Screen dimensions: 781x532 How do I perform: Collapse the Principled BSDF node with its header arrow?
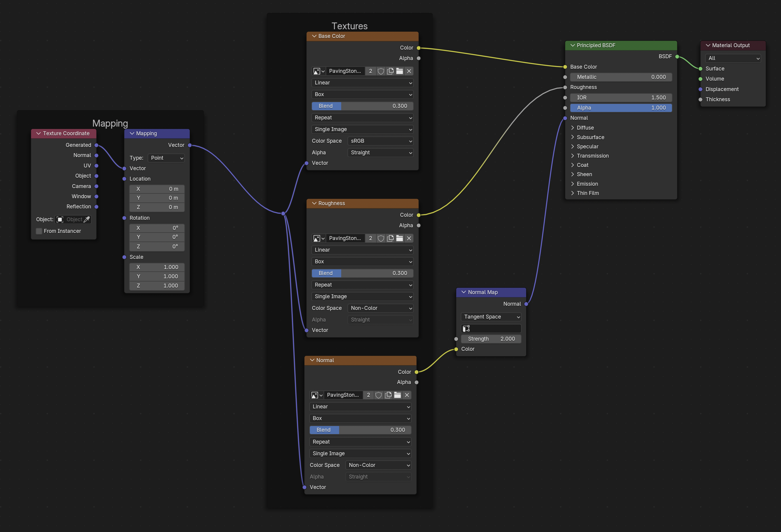pyautogui.click(x=572, y=45)
